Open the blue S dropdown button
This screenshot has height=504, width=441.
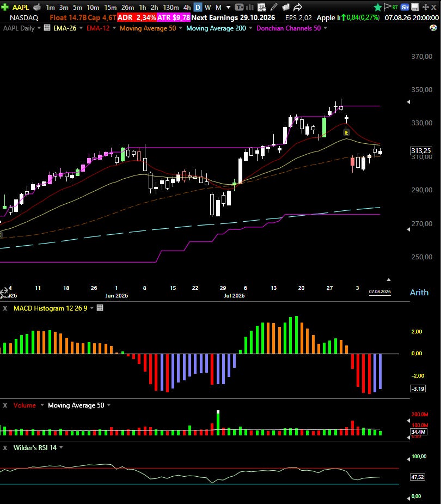click(405, 7)
